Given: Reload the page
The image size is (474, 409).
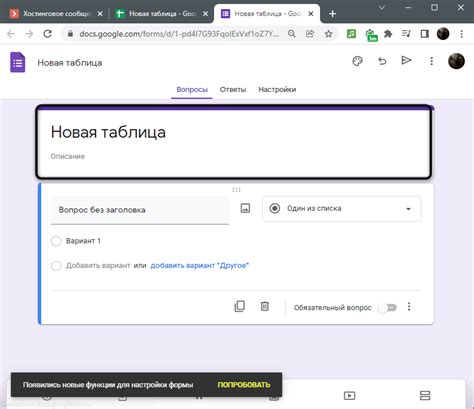Looking at the screenshot, I should [x=47, y=34].
